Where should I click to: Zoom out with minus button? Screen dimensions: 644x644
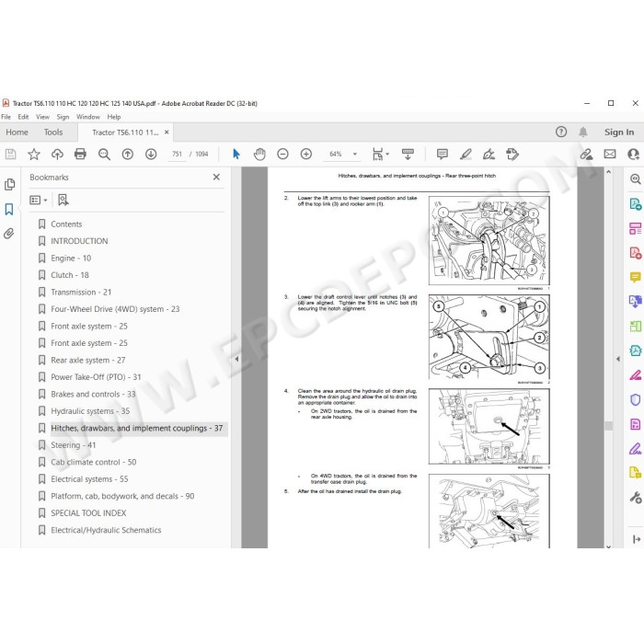(x=283, y=155)
